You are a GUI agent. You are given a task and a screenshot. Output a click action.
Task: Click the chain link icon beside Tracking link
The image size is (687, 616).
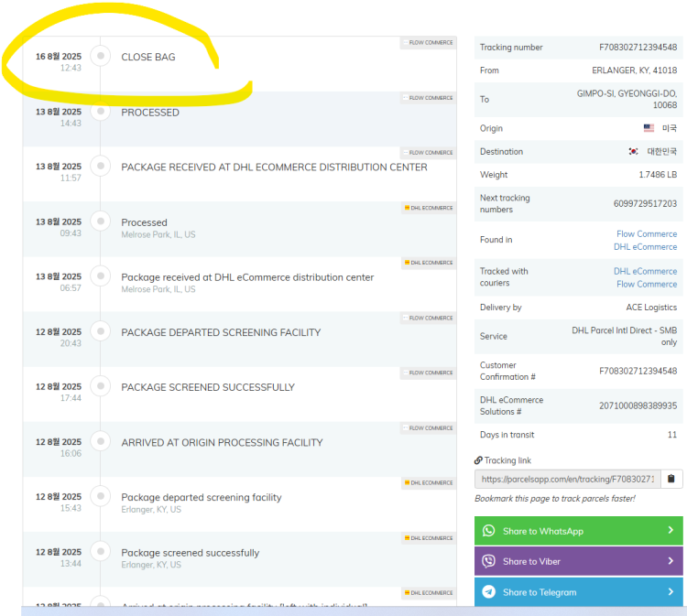coord(478,460)
